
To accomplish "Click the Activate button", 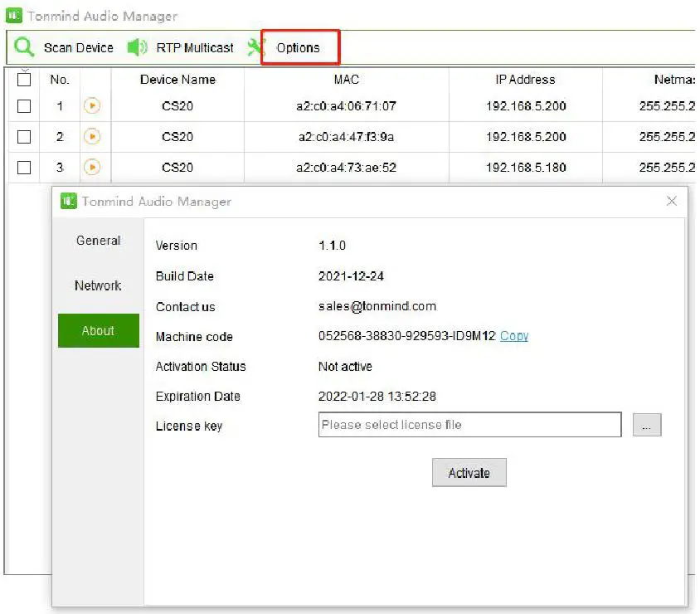I will coord(469,472).
